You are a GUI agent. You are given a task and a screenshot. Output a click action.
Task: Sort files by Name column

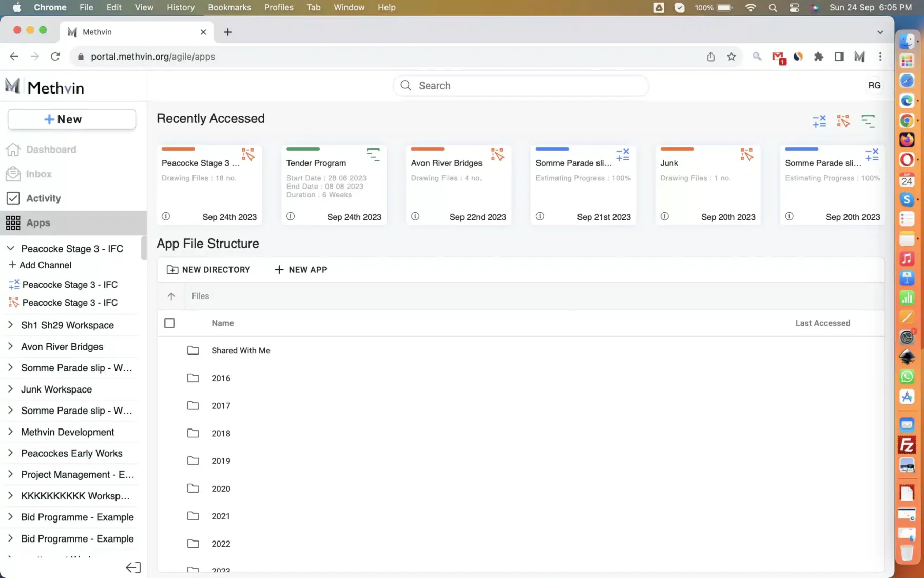pos(223,323)
